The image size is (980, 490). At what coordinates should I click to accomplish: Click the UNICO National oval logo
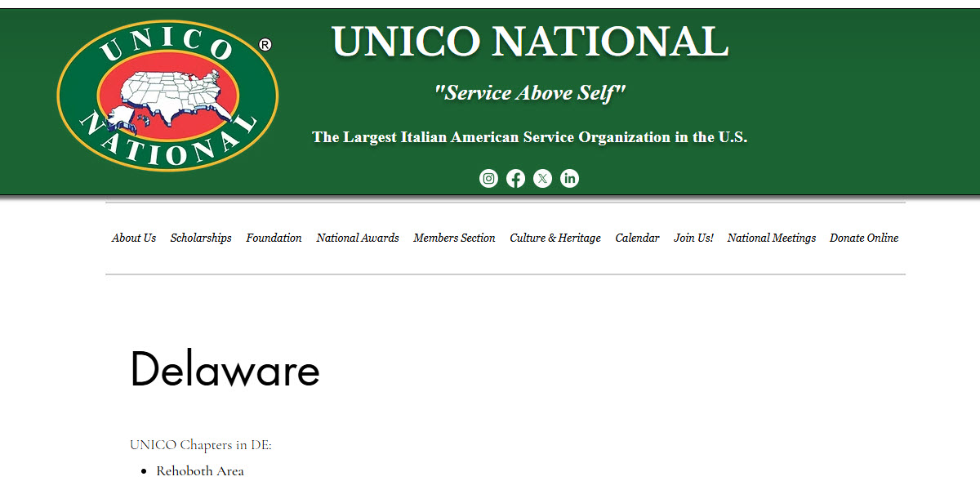(x=166, y=96)
